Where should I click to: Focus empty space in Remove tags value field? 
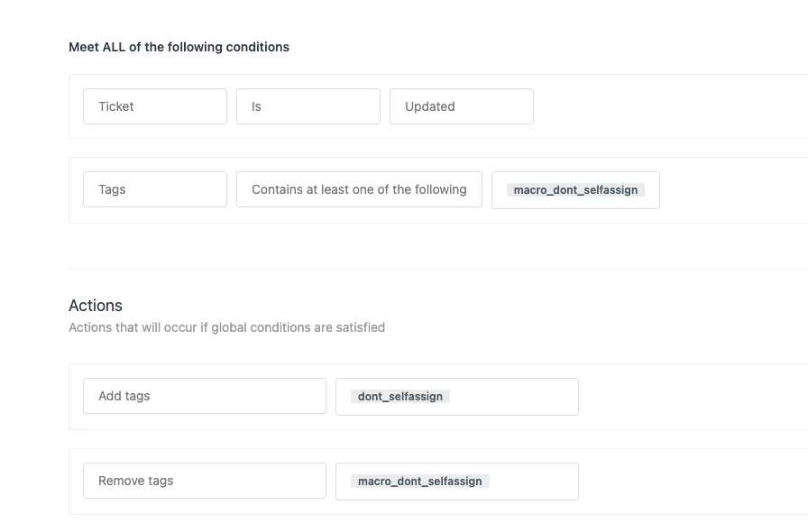pyautogui.click(x=541, y=482)
